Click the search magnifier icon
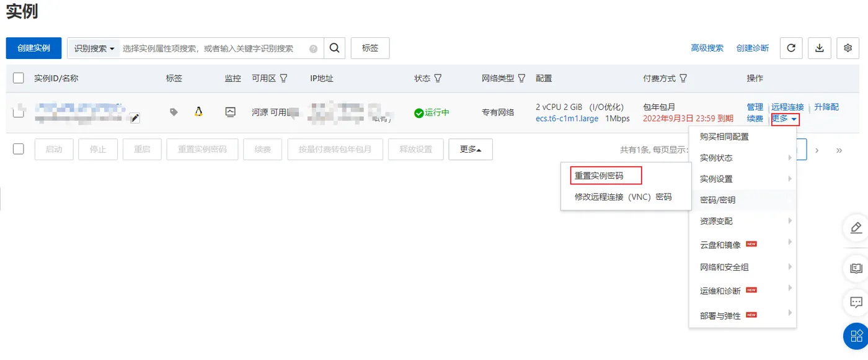Screen dimensions: 868x360 coord(334,48)
